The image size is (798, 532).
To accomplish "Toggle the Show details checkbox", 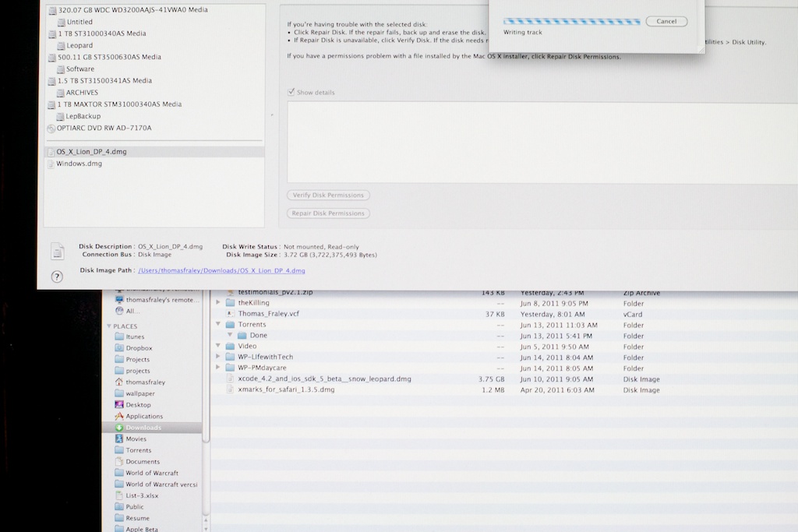I will pyautogui.click(x=291, y=92).
